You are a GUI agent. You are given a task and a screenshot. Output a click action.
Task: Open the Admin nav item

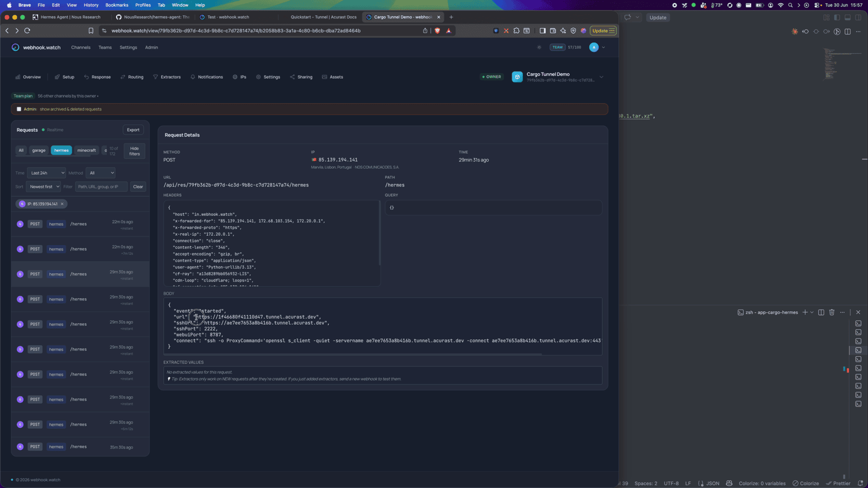[x=151, y=47]
